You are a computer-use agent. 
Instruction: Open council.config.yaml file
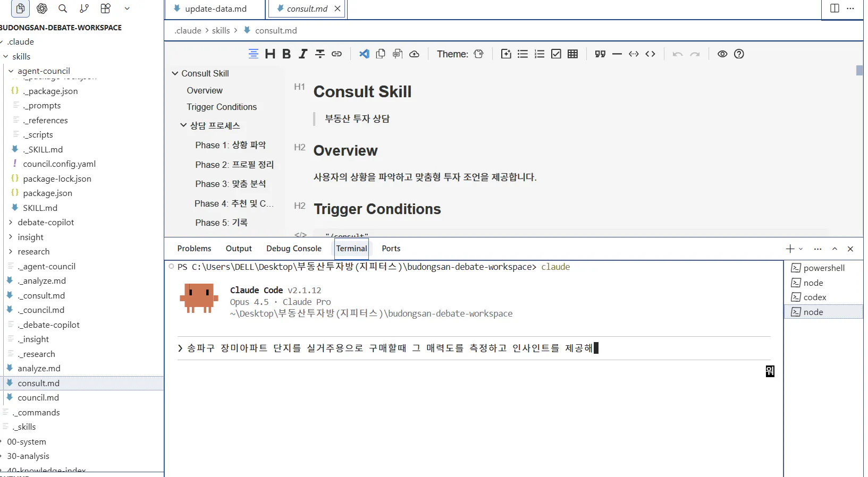point(59,164)
